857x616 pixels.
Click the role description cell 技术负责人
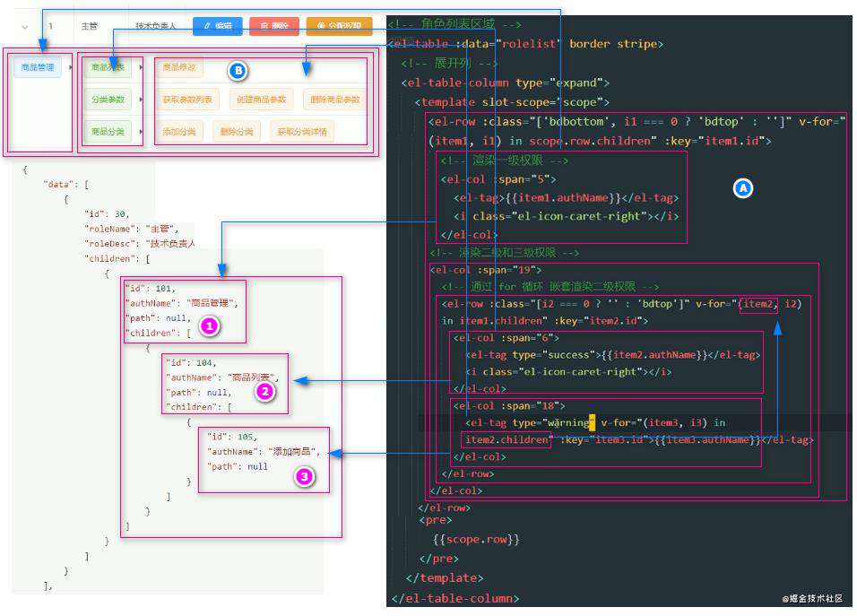click(156, 26)
